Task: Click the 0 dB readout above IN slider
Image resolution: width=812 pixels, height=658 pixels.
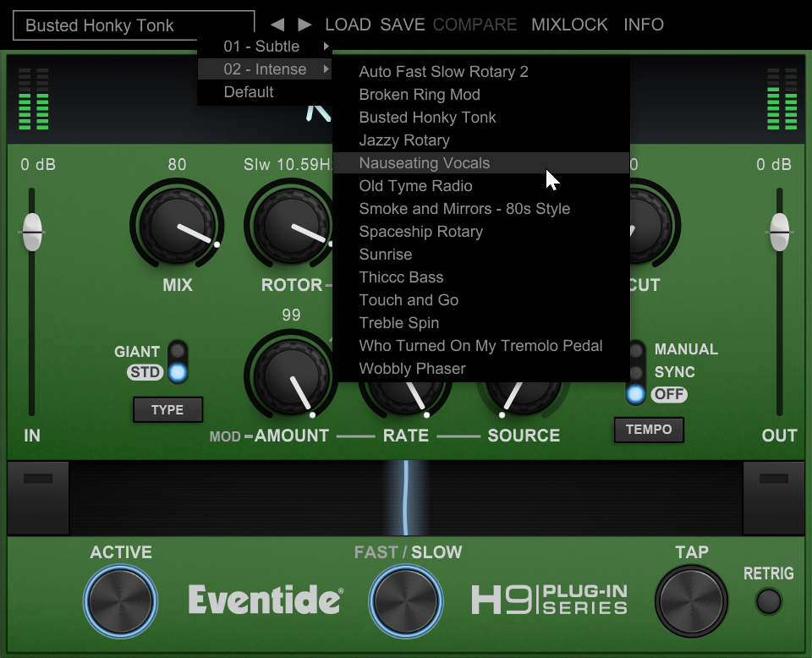Action: 38,165
